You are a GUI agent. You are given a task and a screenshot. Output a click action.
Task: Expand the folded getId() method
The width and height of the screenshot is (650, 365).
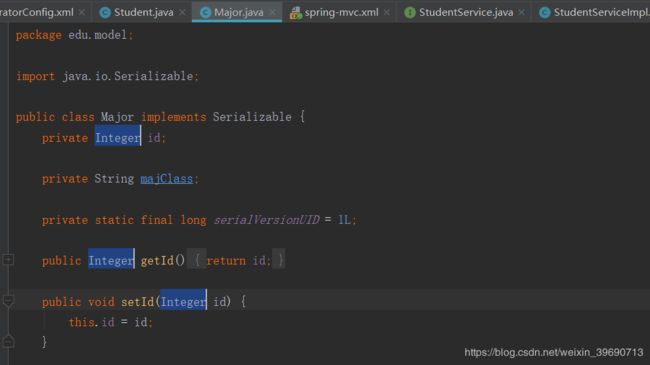tap(8, 260)
